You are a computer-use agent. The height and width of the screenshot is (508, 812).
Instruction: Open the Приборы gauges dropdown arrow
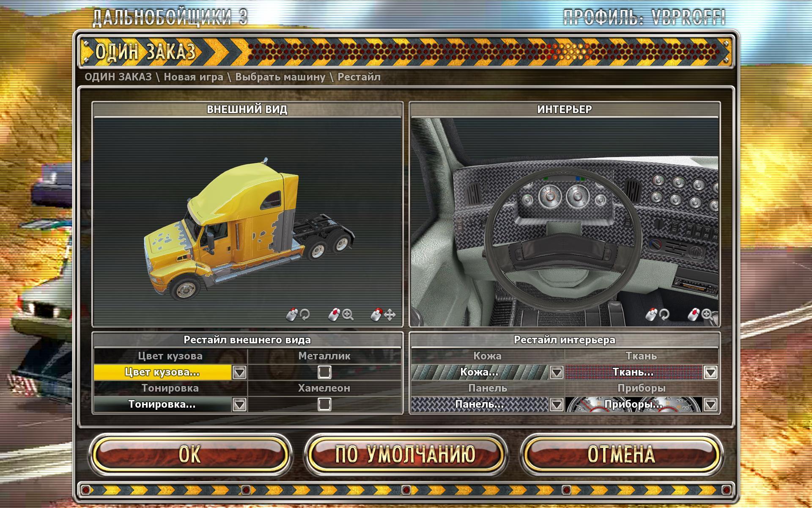(710, 405)
